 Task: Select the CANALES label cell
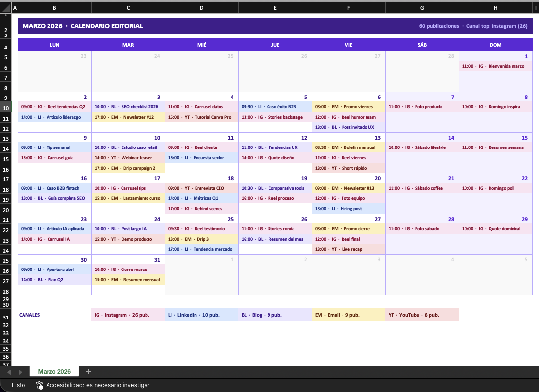point(55,315)
